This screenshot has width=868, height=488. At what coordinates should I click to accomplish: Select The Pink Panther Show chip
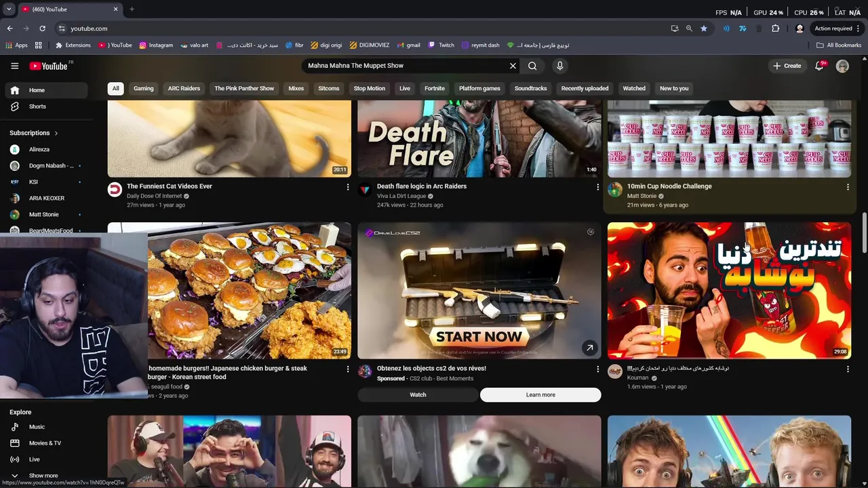pos(244,88)
